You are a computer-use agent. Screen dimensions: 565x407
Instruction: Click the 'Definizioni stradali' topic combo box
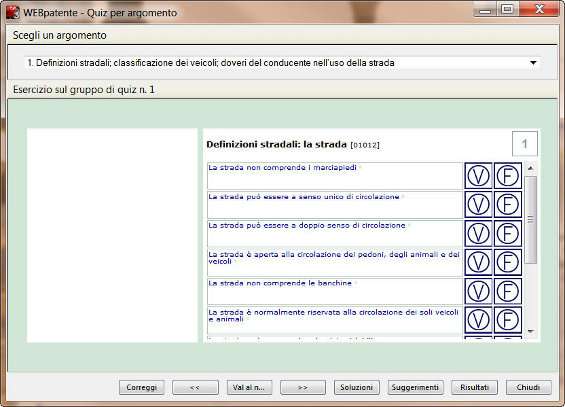click(x=282, y=63)
